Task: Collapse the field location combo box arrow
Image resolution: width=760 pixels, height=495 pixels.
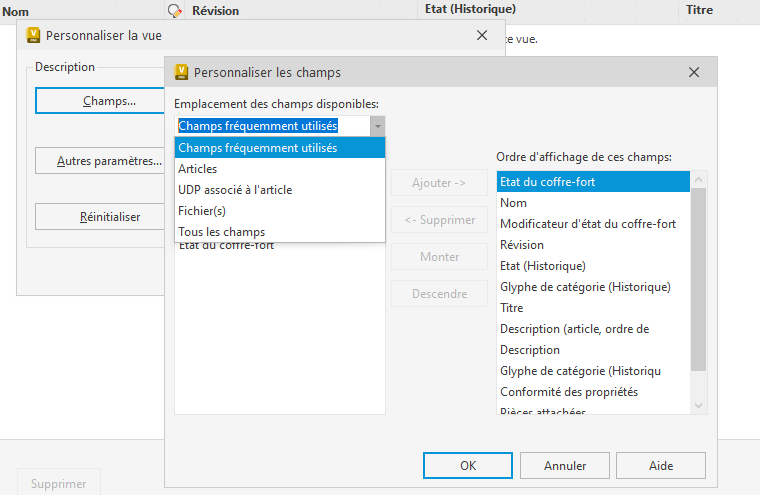Action: pos(377,126)
